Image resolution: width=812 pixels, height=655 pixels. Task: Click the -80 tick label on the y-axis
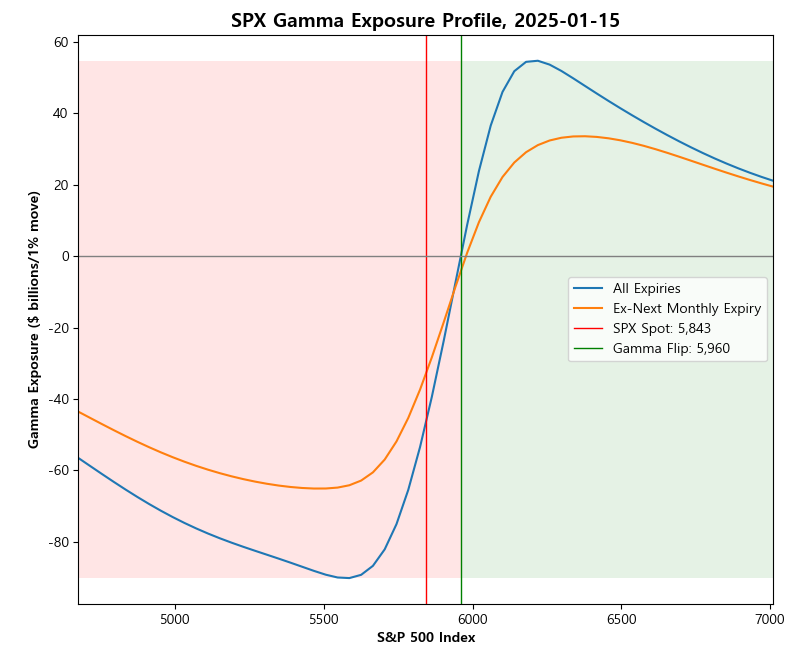(x=57, y=542)
